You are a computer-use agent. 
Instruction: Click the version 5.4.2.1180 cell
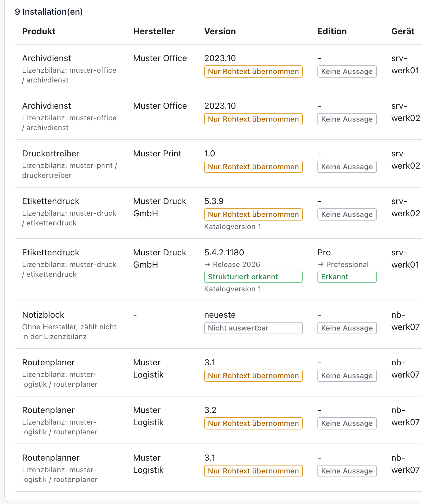(224, 252)
